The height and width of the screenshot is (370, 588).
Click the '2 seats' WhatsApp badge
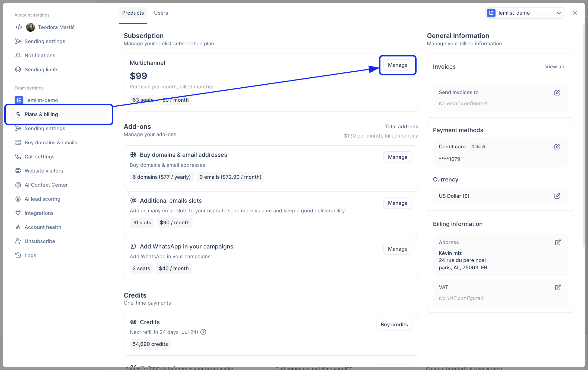pyautogui.click(x=141, y=268)
